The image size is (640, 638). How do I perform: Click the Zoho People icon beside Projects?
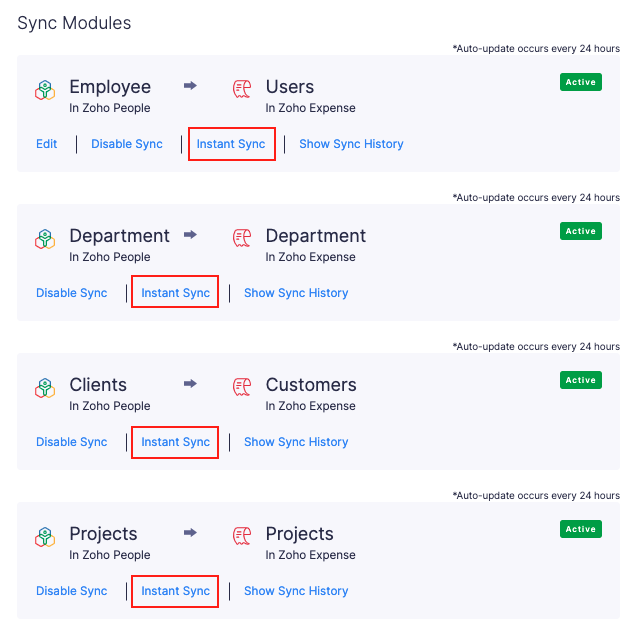point(45,537)
